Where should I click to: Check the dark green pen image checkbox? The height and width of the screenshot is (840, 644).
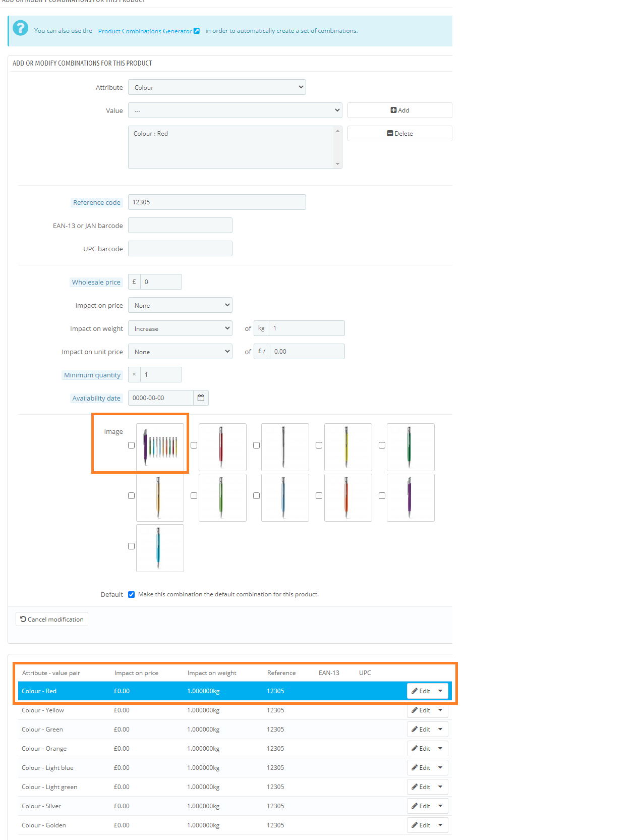382,445
